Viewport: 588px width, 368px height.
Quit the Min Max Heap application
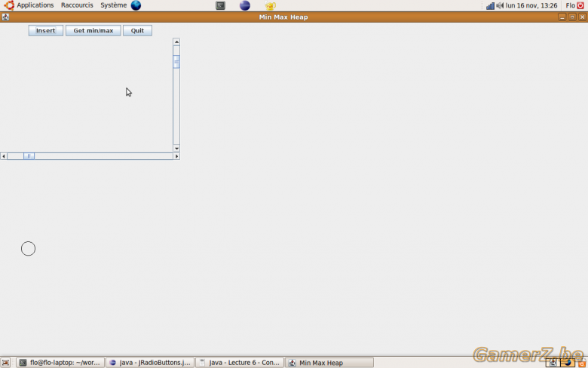point(137,31)
